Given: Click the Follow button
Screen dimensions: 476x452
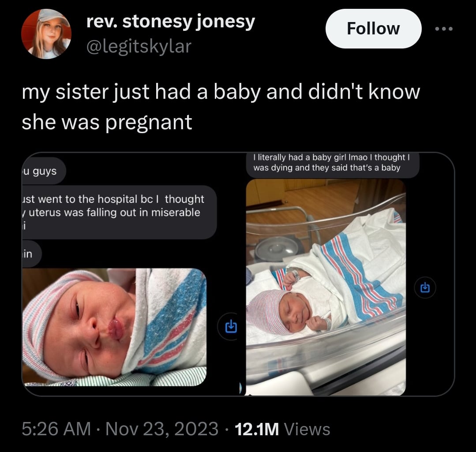Looking at the screenshot, I should click(x=373, y=29).
